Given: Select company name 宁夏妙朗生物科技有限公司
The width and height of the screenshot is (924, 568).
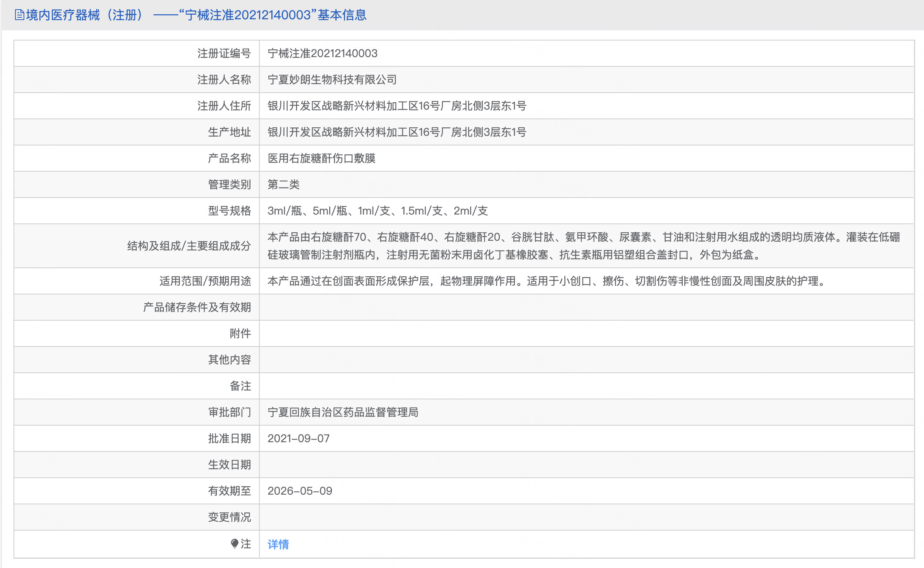Looking at the screenshot, I should click(332, 79).
